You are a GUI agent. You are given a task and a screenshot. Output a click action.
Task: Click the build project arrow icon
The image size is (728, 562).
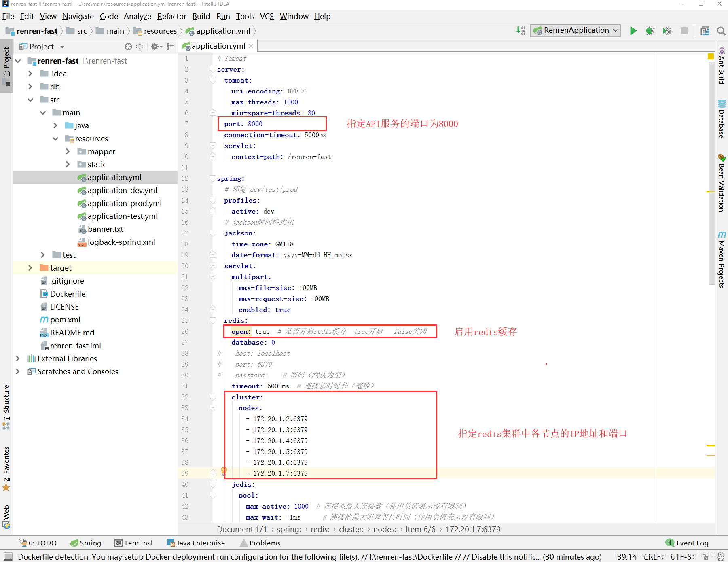(521, 30)
